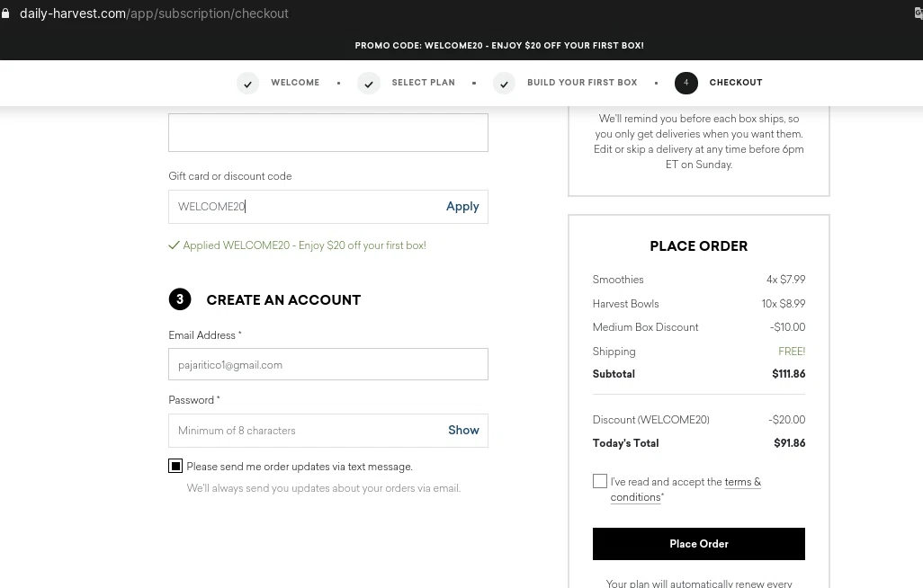
Task: Click the 'Gift card or discount code' label
Action: [230, 176]
